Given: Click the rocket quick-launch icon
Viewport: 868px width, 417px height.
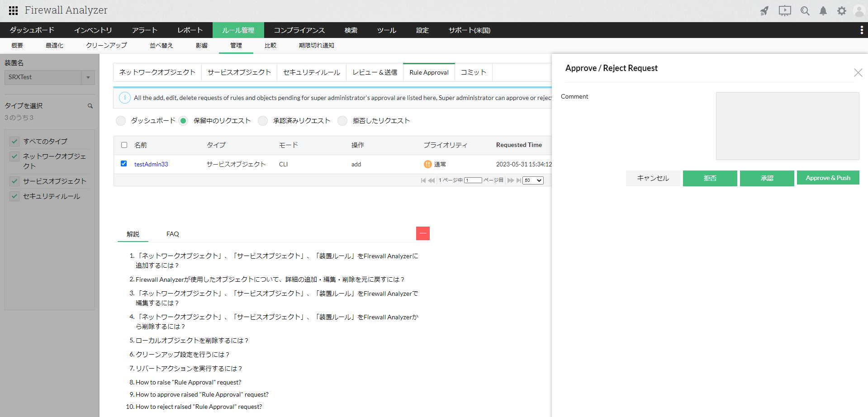Looking at the screenshot, I should point(764,11).
